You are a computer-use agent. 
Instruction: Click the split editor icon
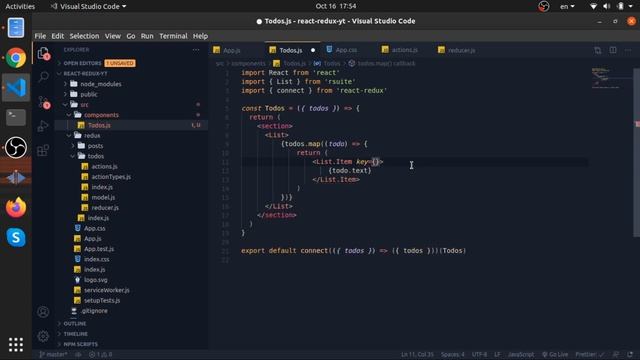pyautogui.click(x=613, y=50)
